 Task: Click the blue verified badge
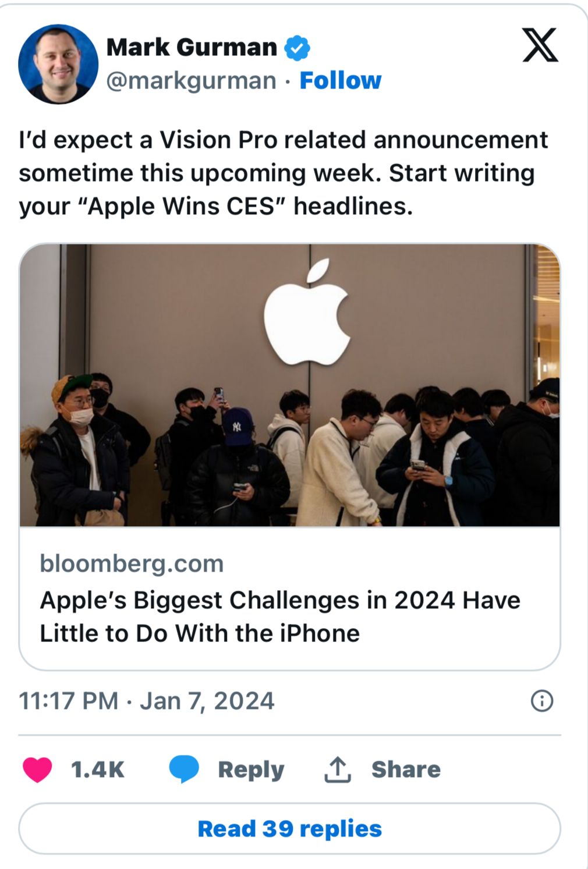click(x=297, y=48)
